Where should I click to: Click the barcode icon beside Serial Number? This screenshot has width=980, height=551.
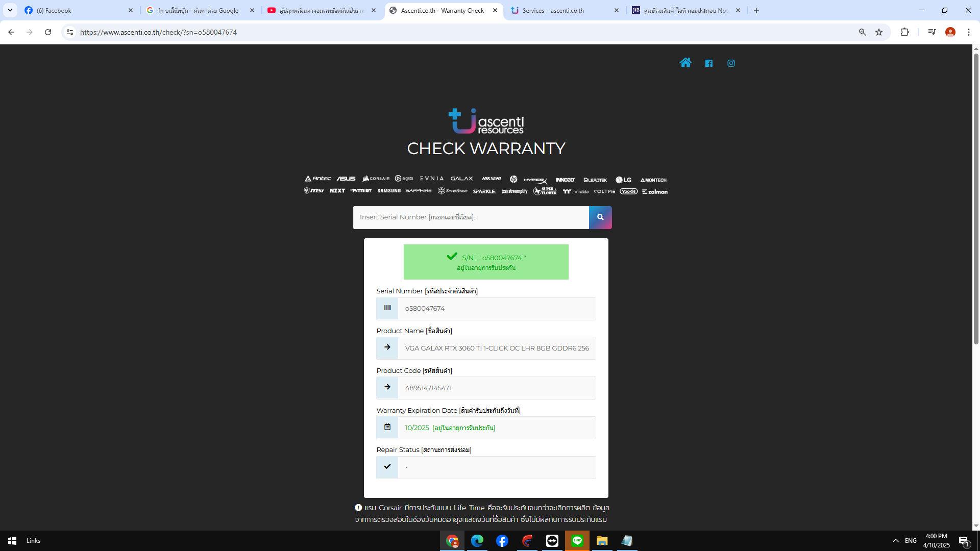387,308
